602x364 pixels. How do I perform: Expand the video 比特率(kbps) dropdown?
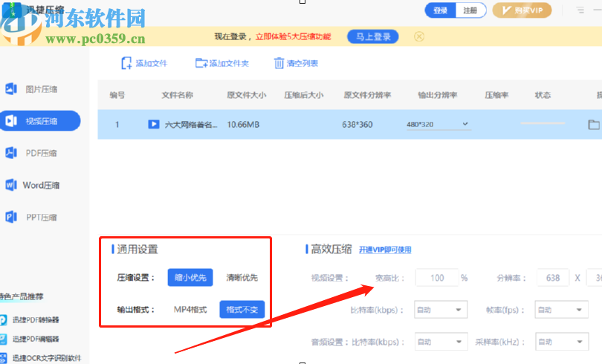[x=441, y=310]
